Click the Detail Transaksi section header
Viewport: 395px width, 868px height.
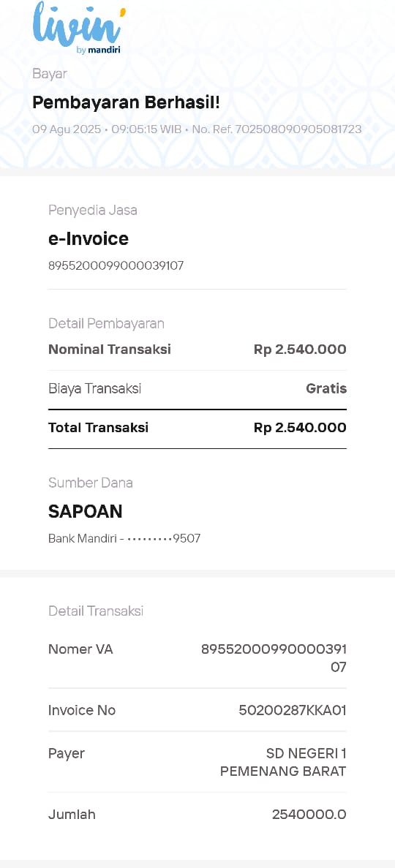coord(96,611)
